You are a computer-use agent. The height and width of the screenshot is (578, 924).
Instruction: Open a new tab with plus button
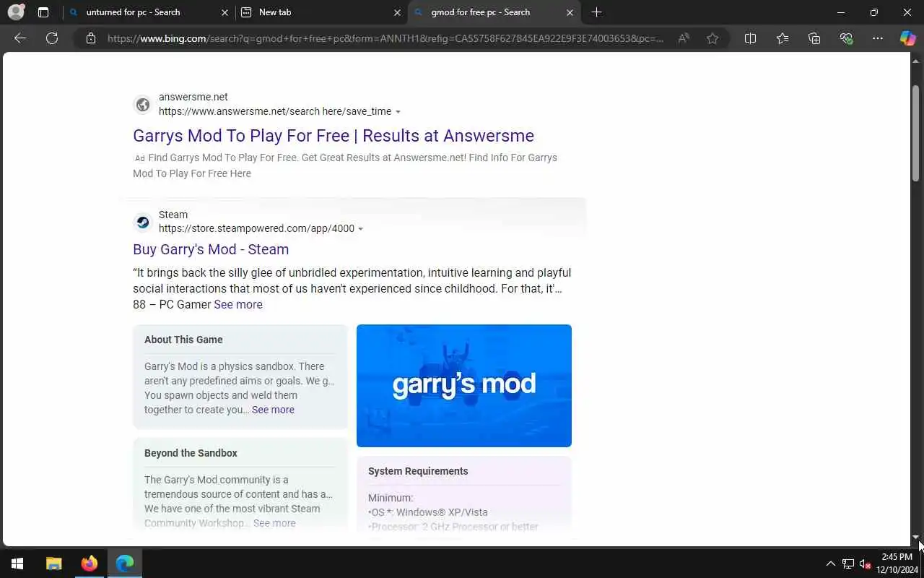click(x=596, y=12)
